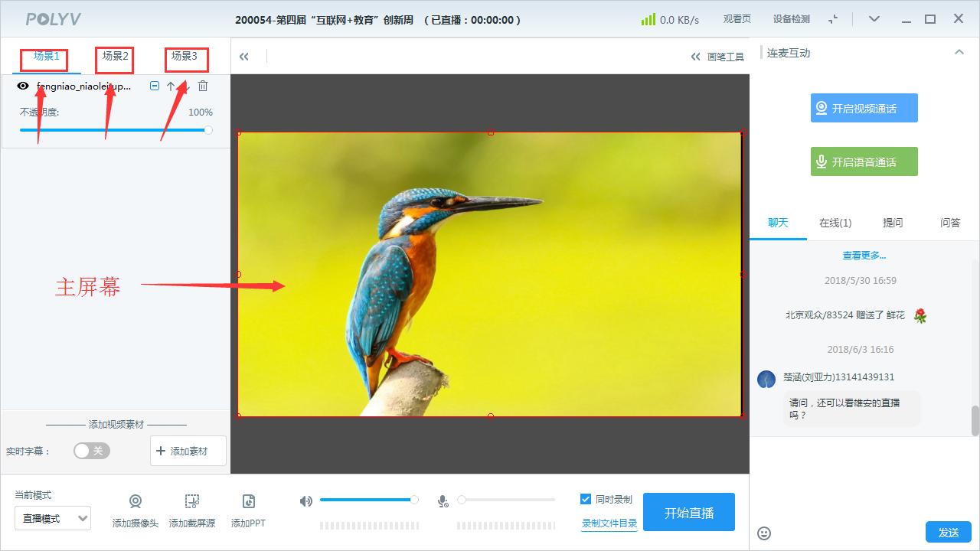Image resolution: width=980 pixels, height=551 pixels.
Task: Click the shrink-window arrows icon in title bar
Action: pos(834,19)
